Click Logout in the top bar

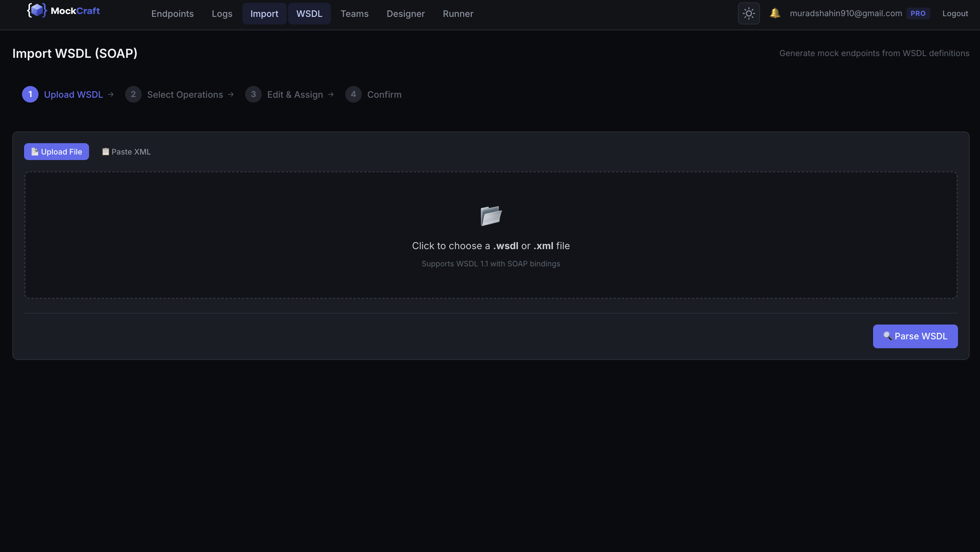(x=956, y=14)
